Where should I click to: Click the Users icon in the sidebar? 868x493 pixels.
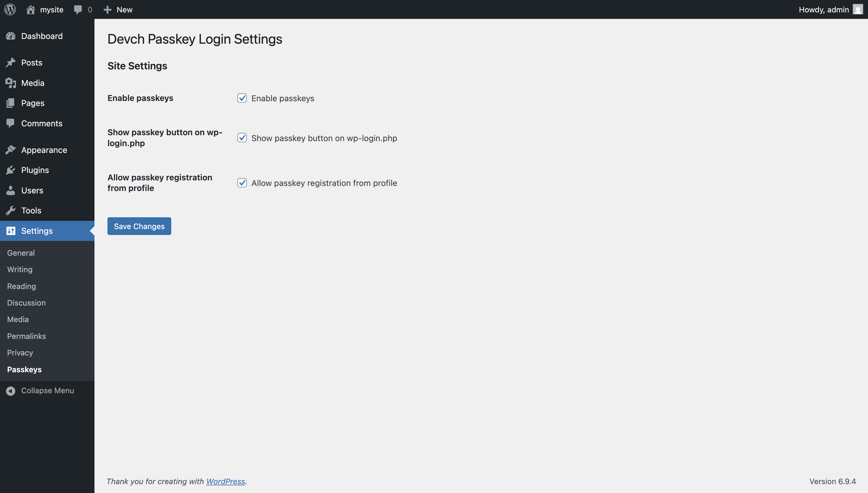click(x=11, y=190)
